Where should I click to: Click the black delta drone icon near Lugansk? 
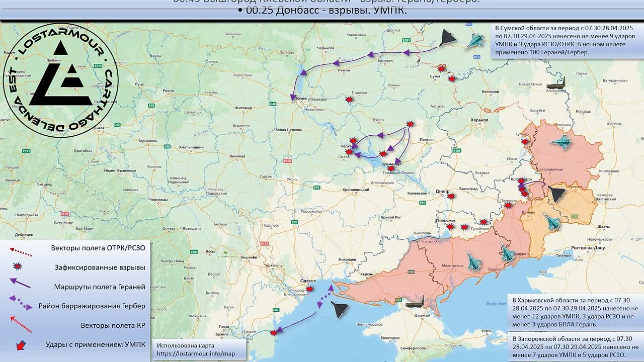[556, 194]
